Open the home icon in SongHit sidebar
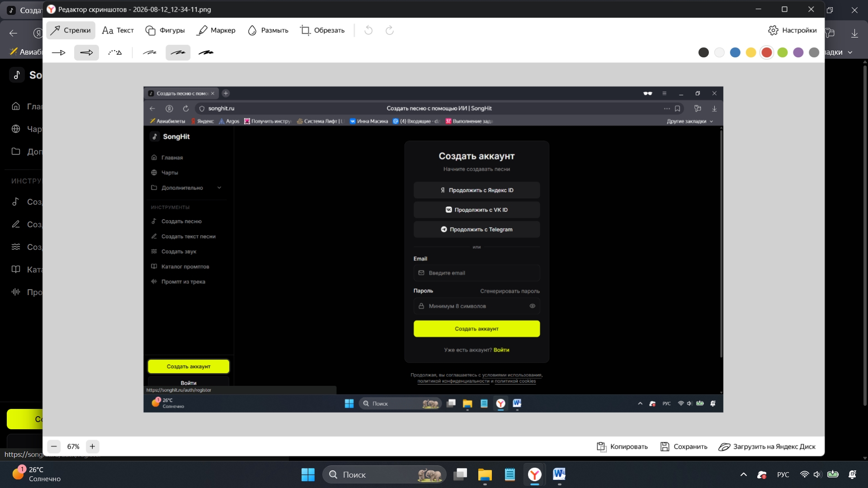868x488 pixels. point(16,106)
